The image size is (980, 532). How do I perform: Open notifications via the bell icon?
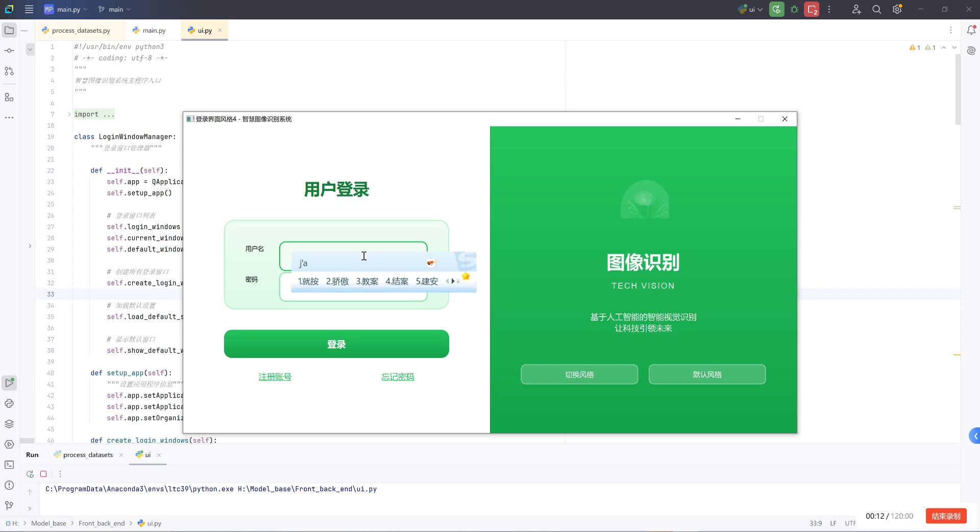pyautogui.click(x=972, y=30)
